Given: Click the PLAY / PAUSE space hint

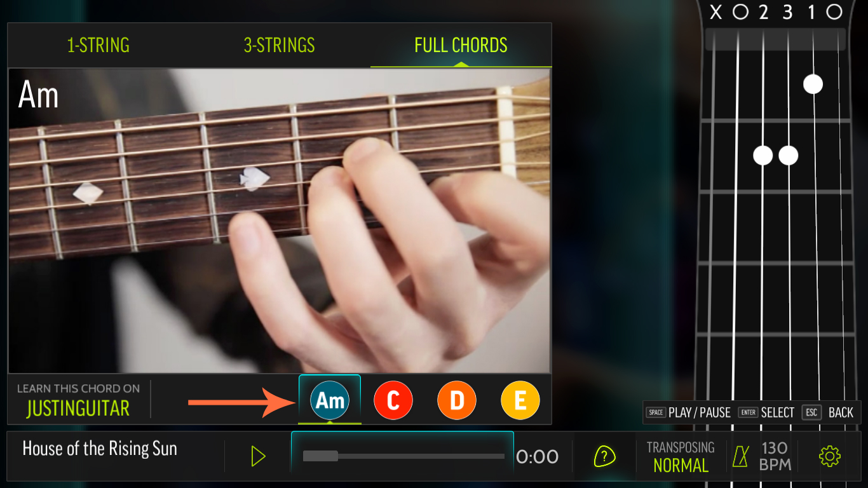Looking at the screenshot, I should click(688, 412).
